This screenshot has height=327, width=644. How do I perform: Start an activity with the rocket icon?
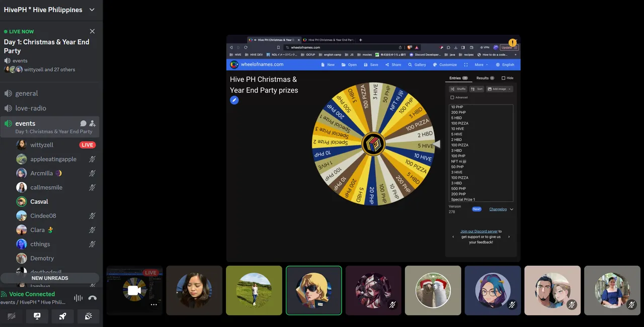click(62, 316)
